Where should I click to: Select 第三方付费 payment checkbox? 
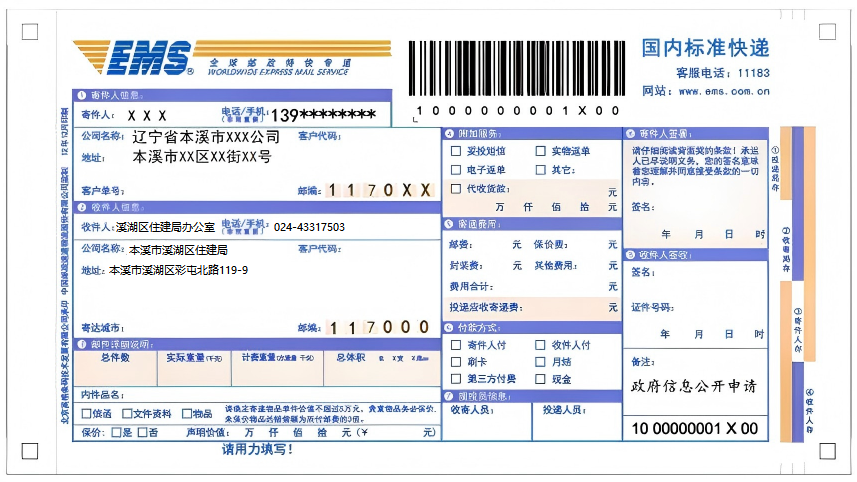click(456, 379)
